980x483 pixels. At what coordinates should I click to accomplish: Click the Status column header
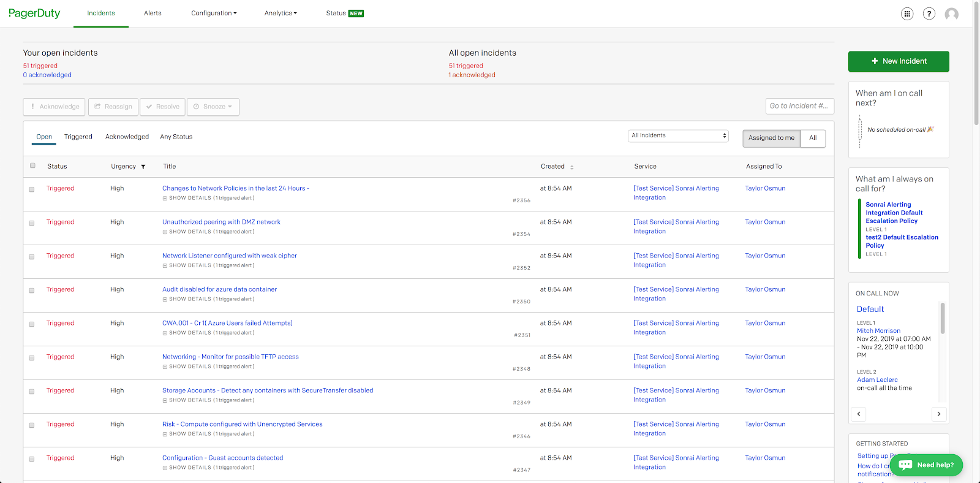[x=57, y=166]
